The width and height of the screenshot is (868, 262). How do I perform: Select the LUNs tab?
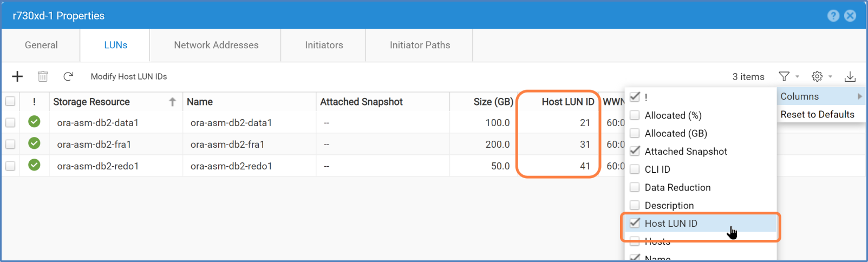(116, 45)
